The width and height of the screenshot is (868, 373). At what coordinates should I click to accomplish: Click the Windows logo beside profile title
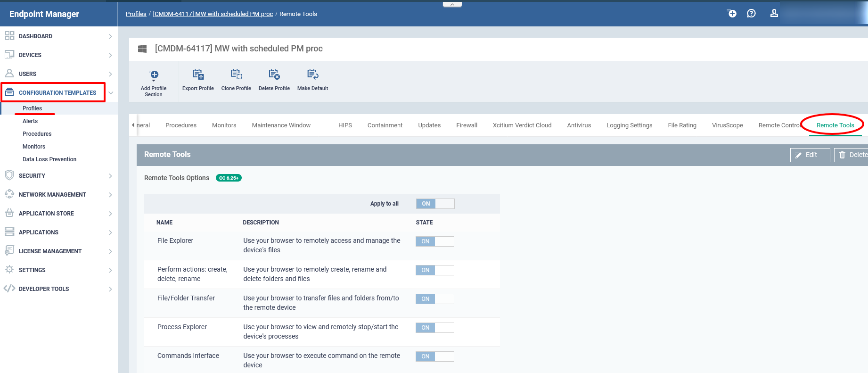[x=142, y=49]
